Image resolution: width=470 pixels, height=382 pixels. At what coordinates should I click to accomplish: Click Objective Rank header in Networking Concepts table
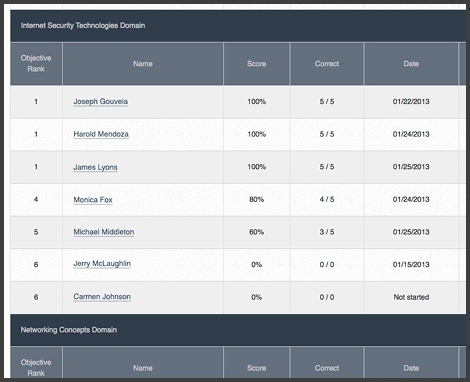pos(36,363)
